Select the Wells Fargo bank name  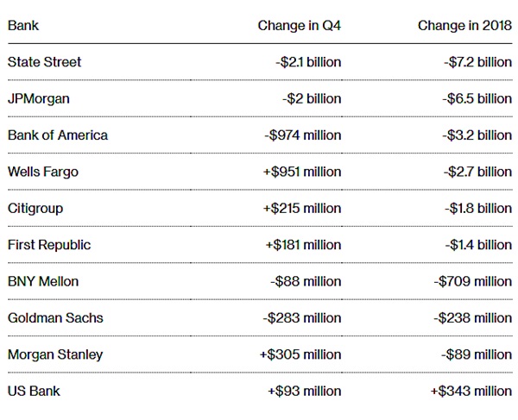click(43, 172)
